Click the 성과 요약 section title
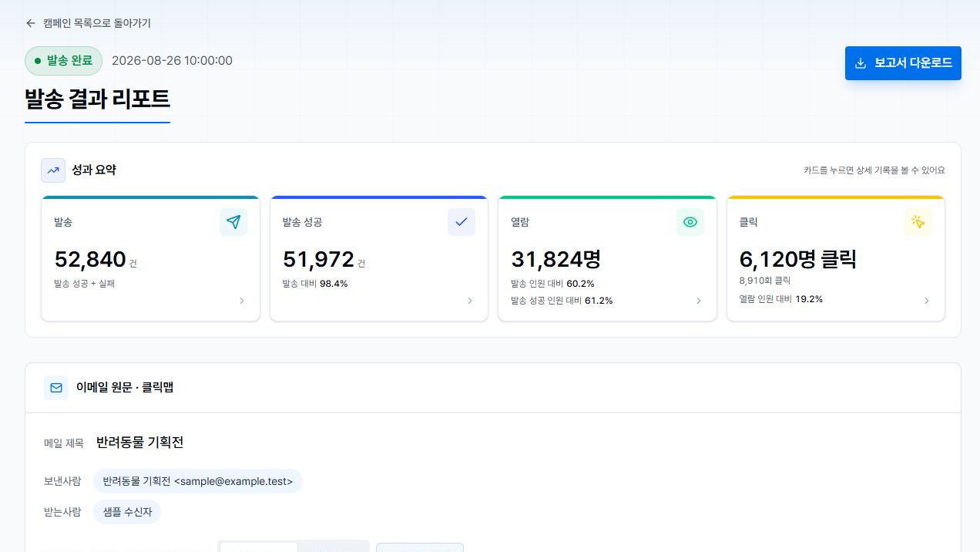The height and width of the screenshot is (552, 980). [94, 170]
